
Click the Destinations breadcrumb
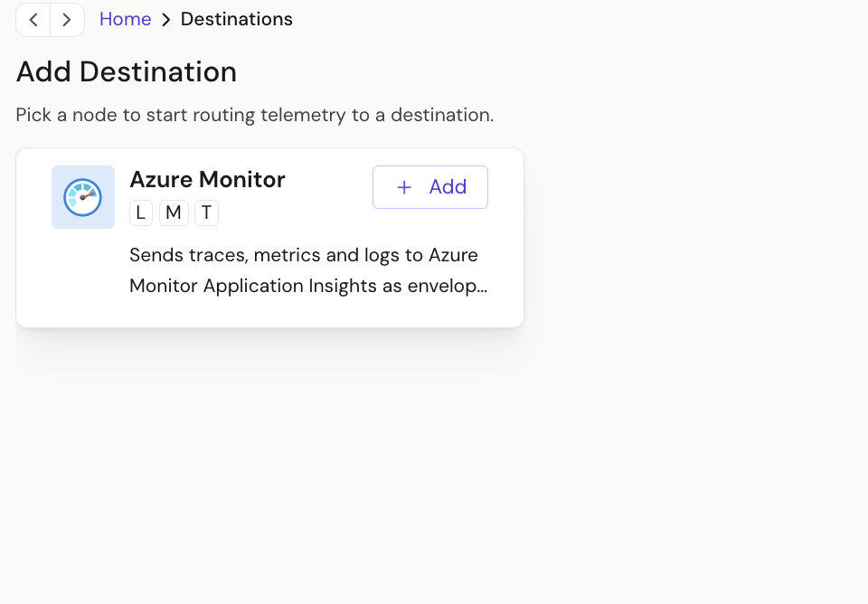tap(236, 19)
